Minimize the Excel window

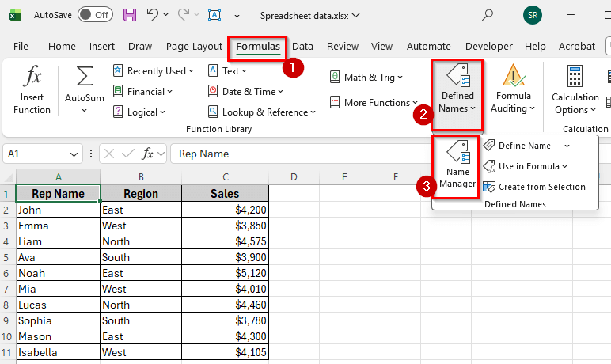[x=571, y=15]
